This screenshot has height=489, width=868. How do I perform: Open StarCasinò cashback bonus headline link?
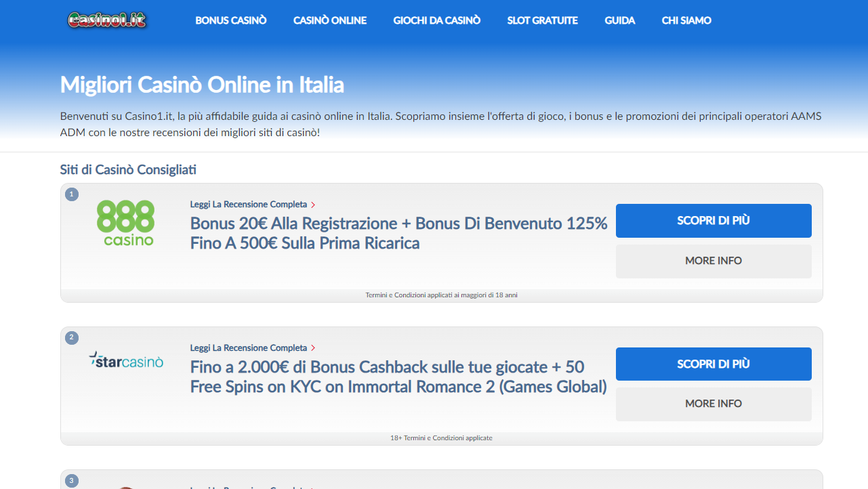[x=398, y=377]
